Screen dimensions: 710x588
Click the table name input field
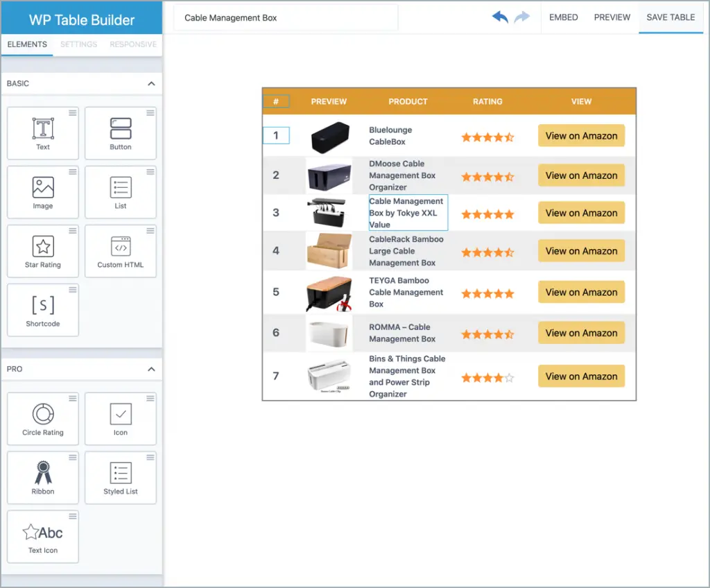[x=286, y=18]
